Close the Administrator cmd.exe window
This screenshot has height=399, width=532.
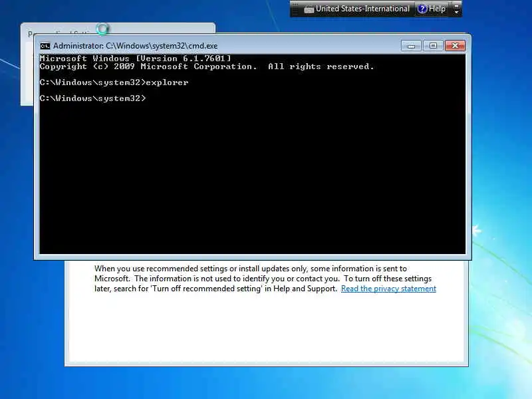455,45
